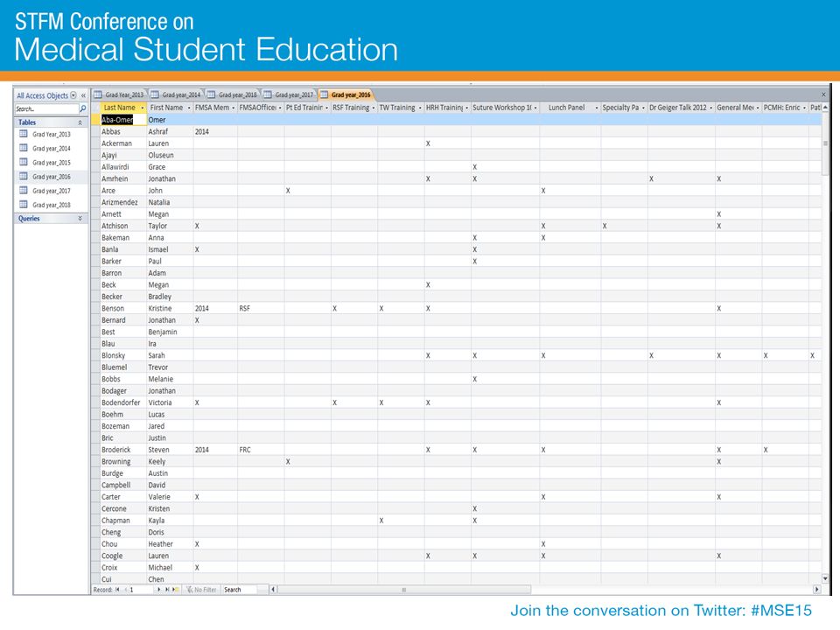The image size is (840, 630).
Task: Create new blank record button
Action: pyautogui.click(x=176, y=590)
